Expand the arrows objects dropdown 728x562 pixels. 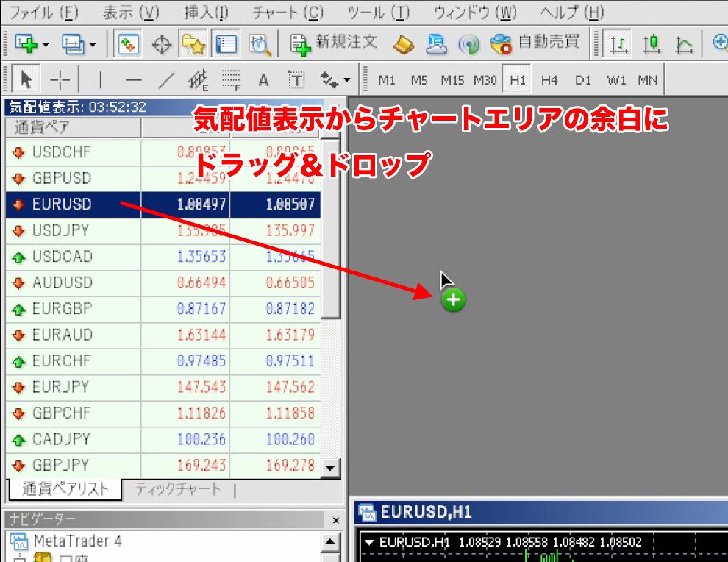click(346, 80)
